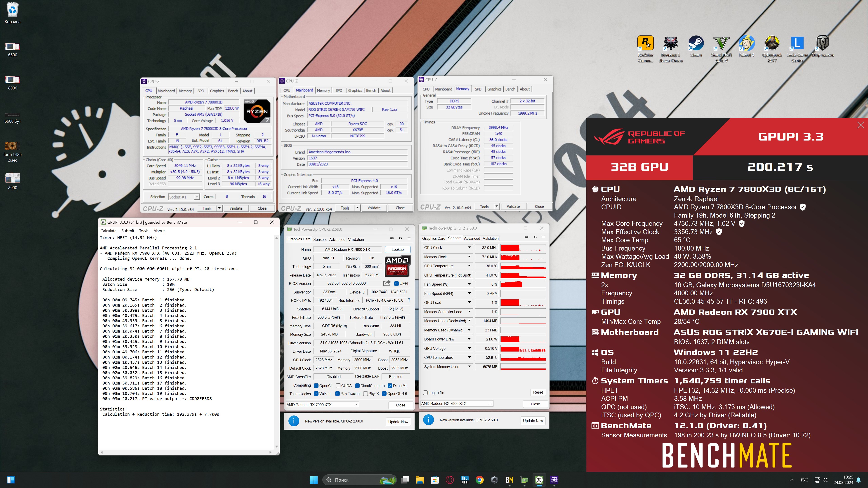Enable the Log to file checkbox
868x488 pixels.
click(425, 393)
